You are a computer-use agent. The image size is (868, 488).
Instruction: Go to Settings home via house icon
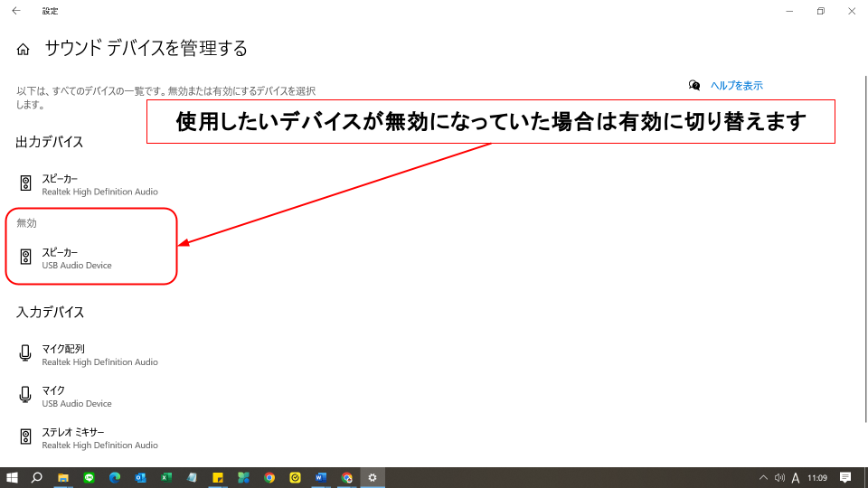point(24,49)
